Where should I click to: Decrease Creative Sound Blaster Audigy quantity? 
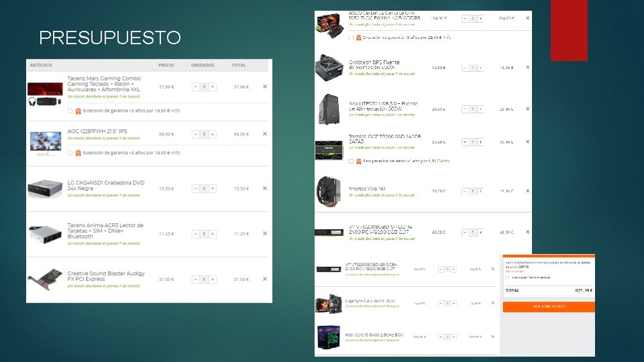195,280
